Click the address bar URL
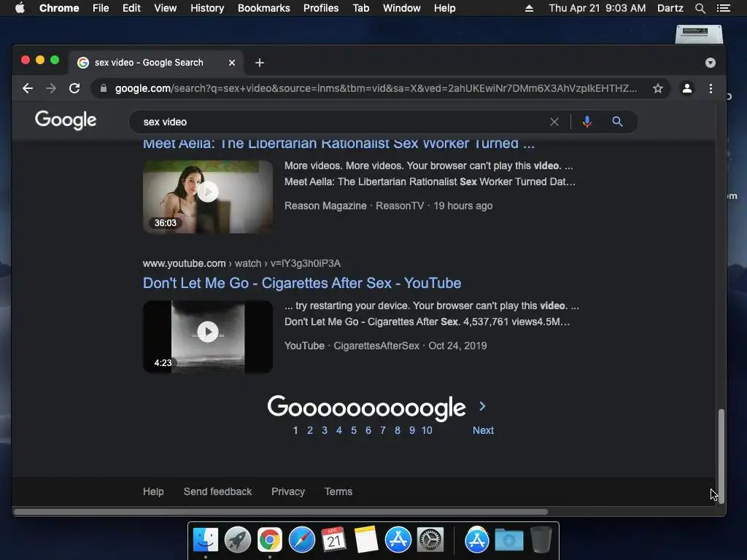The width and height of the screenshot is (747, 560). tap(376, 88)
